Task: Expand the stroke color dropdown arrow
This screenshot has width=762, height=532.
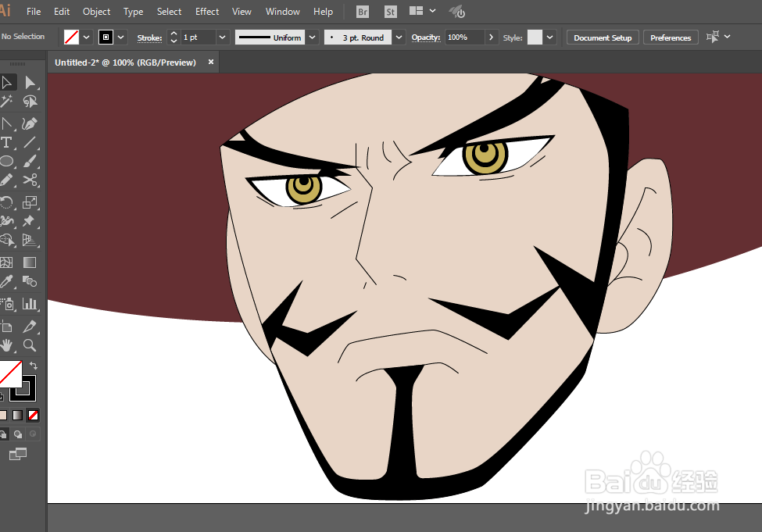Action: [x=121, y=37]
